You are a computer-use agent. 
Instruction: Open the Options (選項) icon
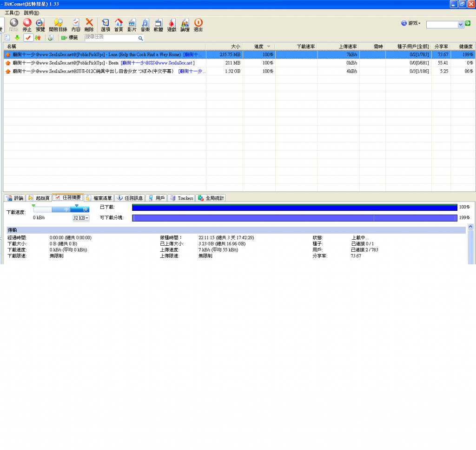coord(106,22)
